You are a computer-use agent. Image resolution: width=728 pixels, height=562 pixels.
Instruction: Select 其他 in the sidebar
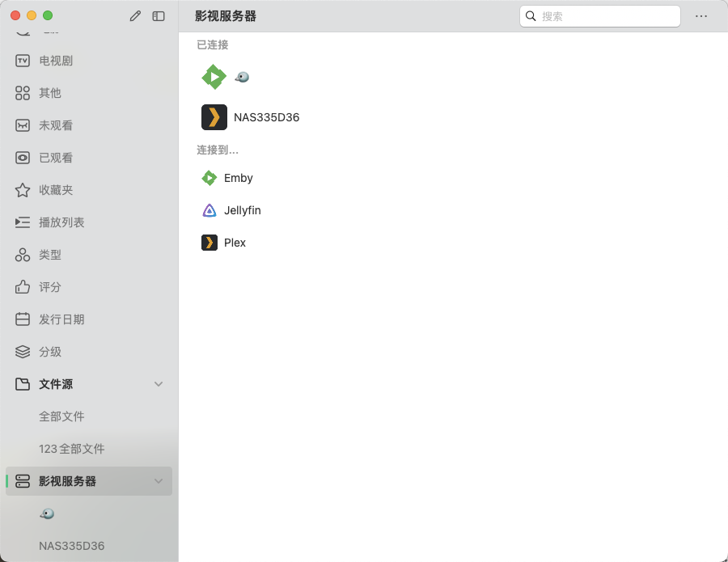point(50,93)
